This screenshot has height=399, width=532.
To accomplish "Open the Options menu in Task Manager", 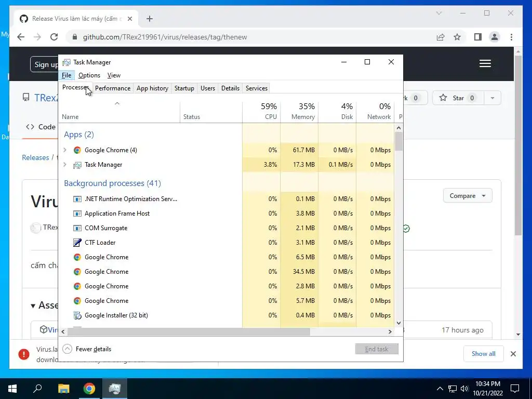I will click(89, 75).
